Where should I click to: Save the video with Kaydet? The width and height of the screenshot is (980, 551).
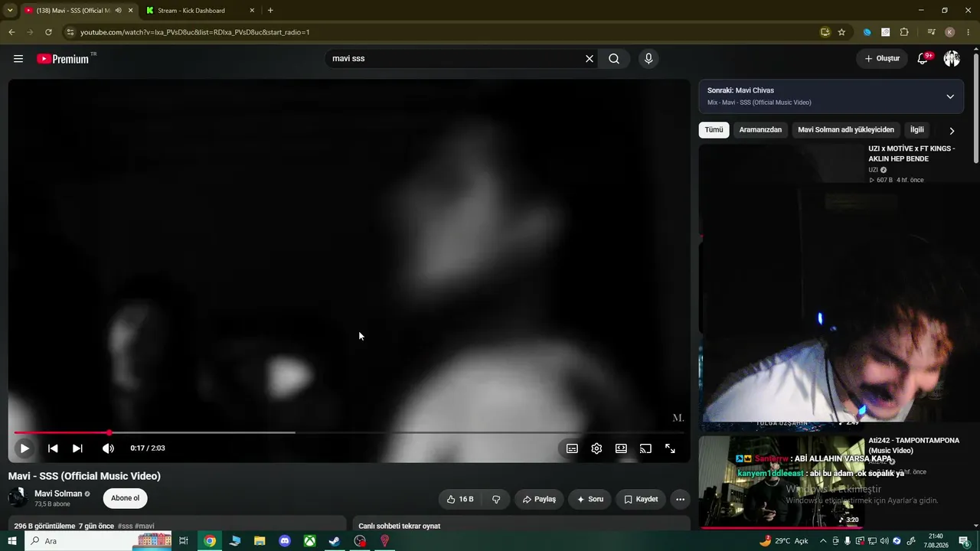point(641,499)
